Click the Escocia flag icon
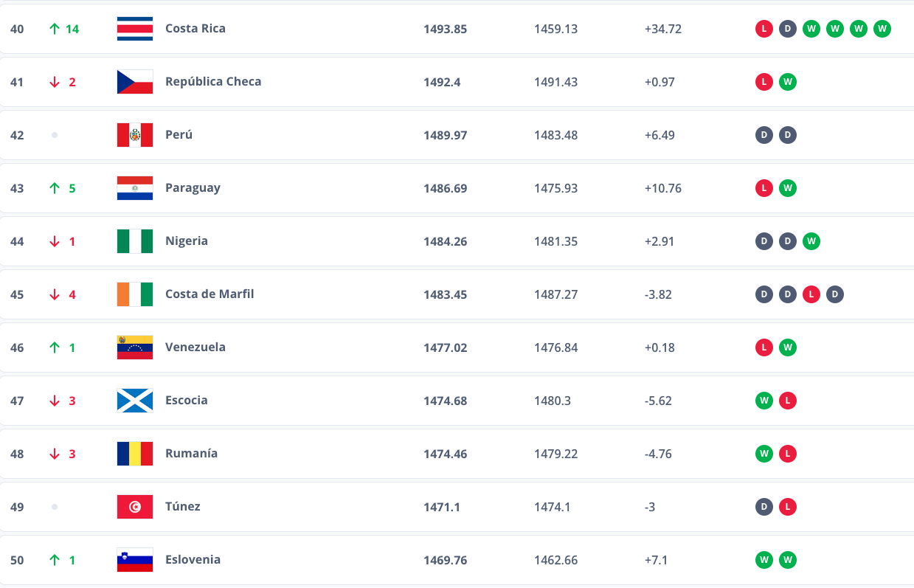The width and height of the screenshot is (914, 588). coord(135,401)
